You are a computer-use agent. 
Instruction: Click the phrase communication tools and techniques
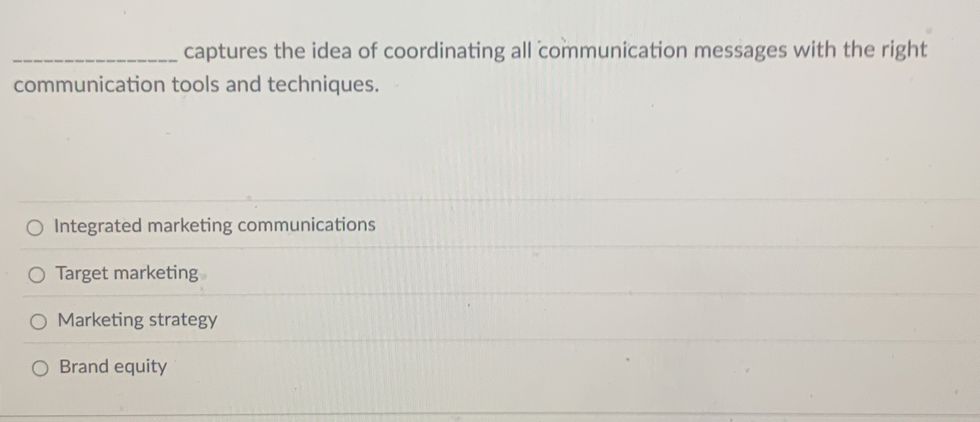click(x=195, y=85)
